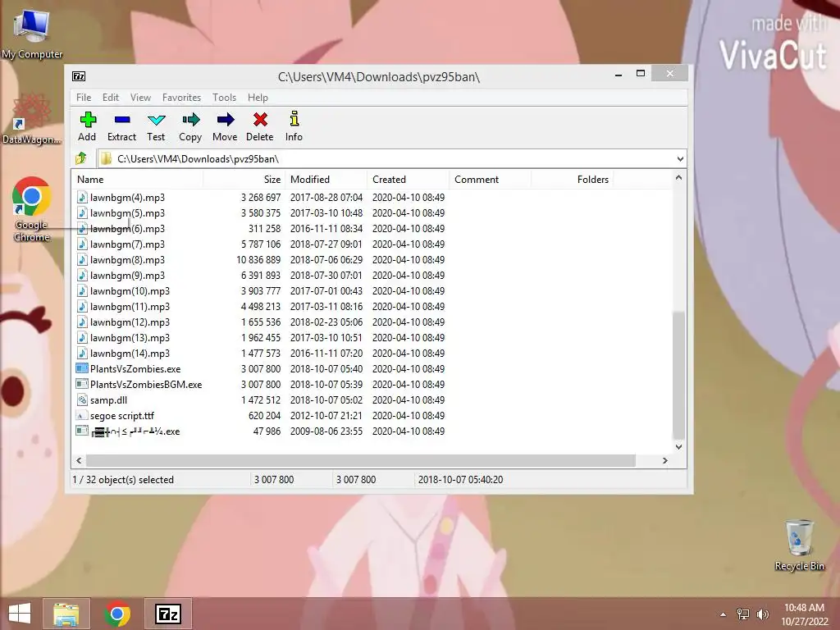Open the View menu

(140, 97)
